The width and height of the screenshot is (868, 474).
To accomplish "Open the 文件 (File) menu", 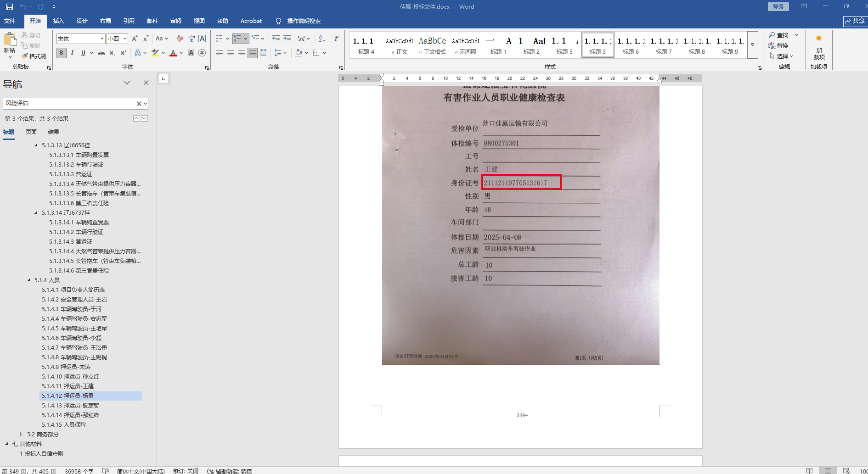I will 10,21.
